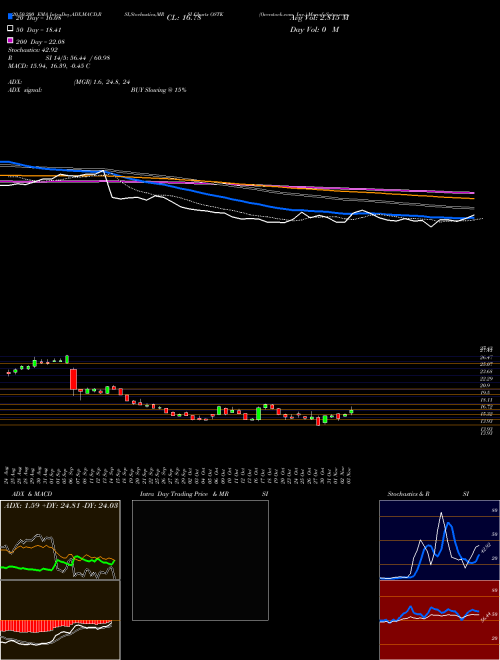Screen dimensions: 500x660
Task: Click the 'Stochastics: 42.92' reading
Action: (32, 50)
